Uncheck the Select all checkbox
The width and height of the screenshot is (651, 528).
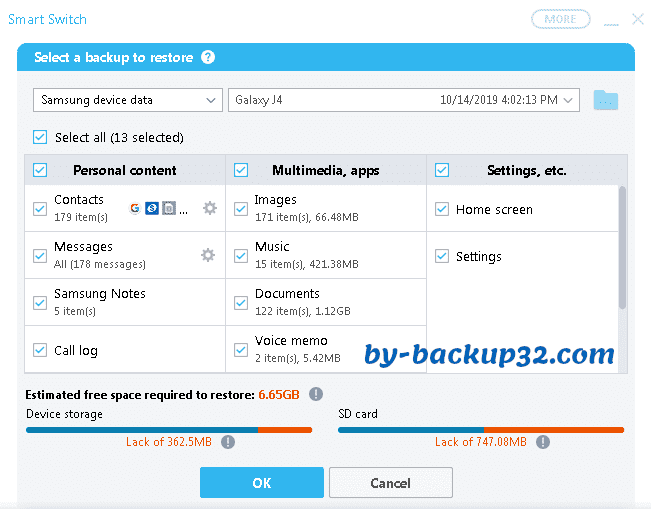40,137
